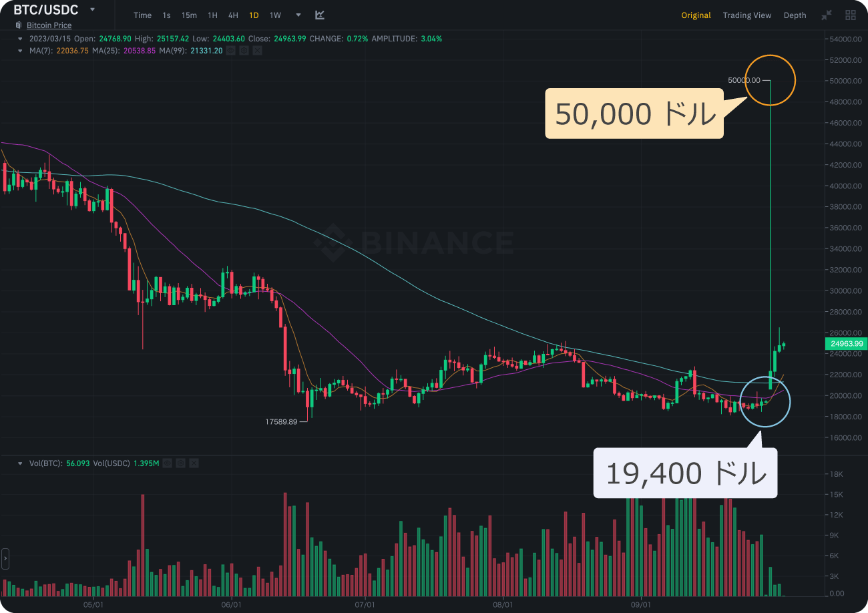Select the Original chart view
The height and width of the screenshot is (613, 868).
click(x=696, y=15)
